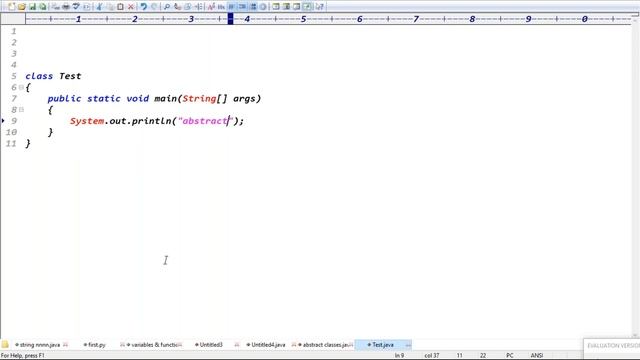Click the Go to Line icon
640x360 pixels.
198,7
